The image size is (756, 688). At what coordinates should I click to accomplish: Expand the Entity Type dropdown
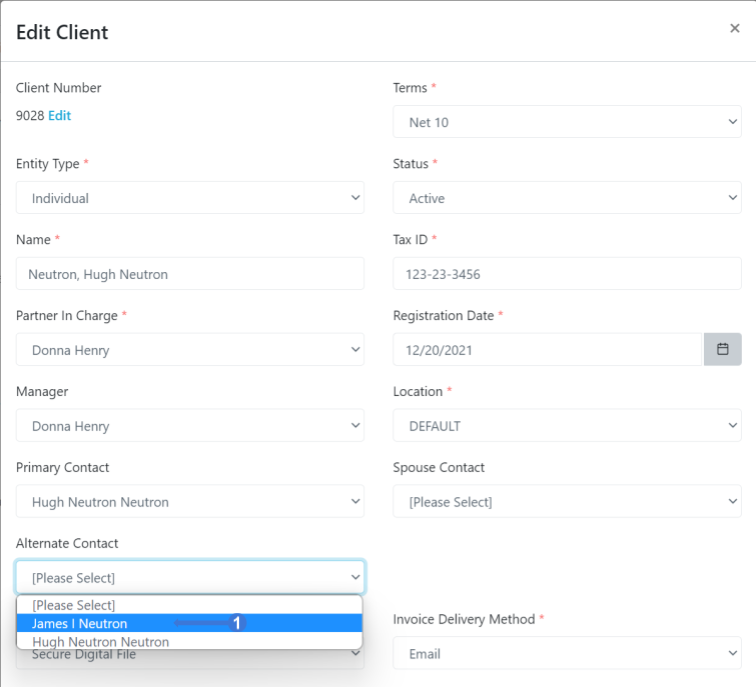click(x=190, y=198)
